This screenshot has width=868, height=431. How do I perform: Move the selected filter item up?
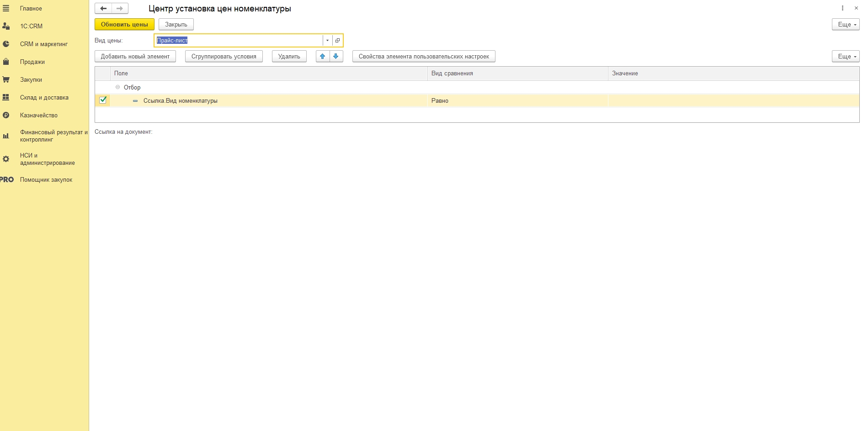tap(323, 56)
